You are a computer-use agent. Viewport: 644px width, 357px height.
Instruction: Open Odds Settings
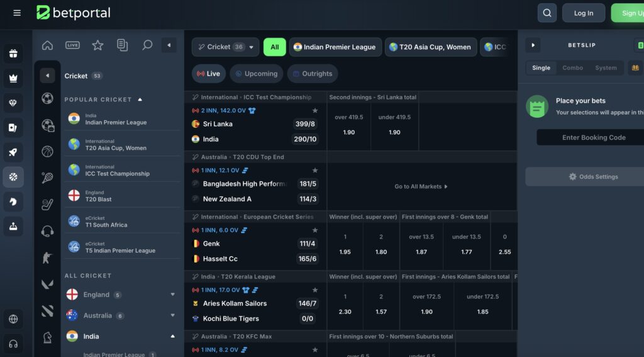[x=585, y=177]
